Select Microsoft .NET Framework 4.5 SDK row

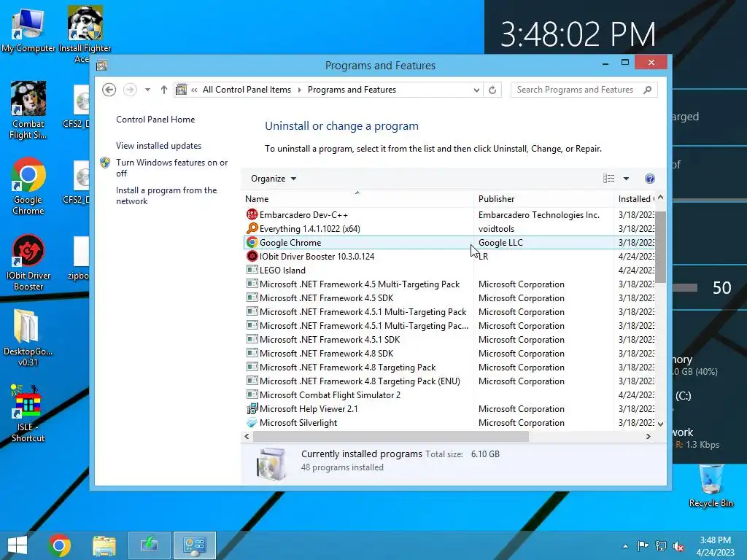click(449, 298)
